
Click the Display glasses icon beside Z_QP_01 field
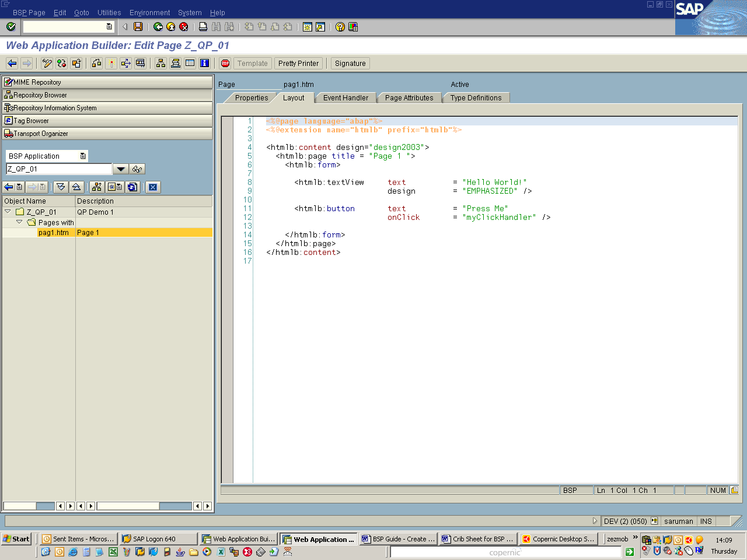(x=137, y=169)
